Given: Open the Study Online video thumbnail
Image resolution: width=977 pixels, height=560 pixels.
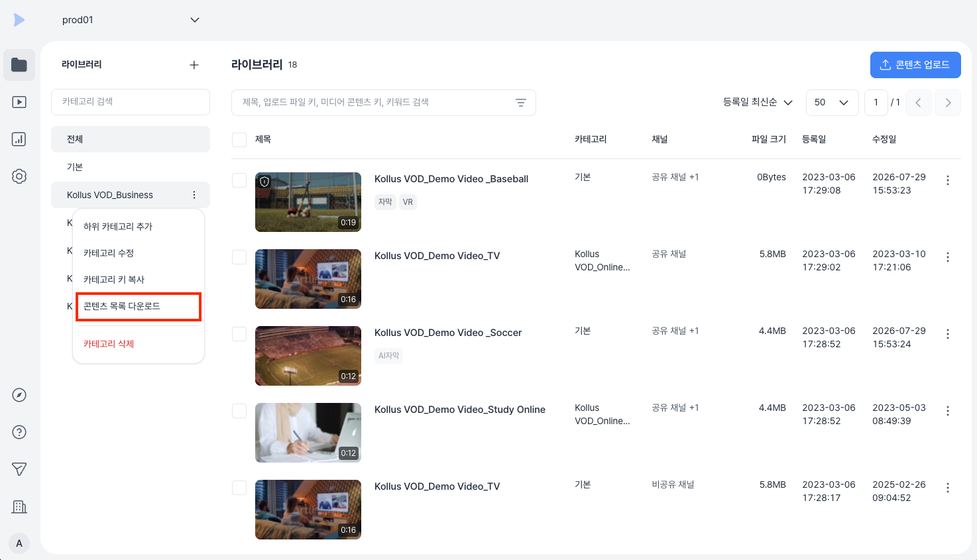Looking at the screenshot, I should (x=308, y=433).
